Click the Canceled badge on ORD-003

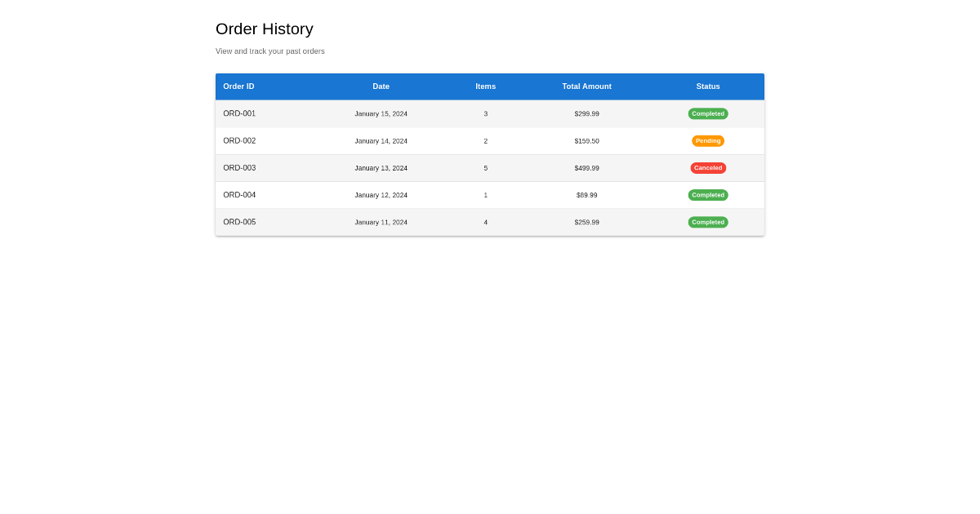707,167
